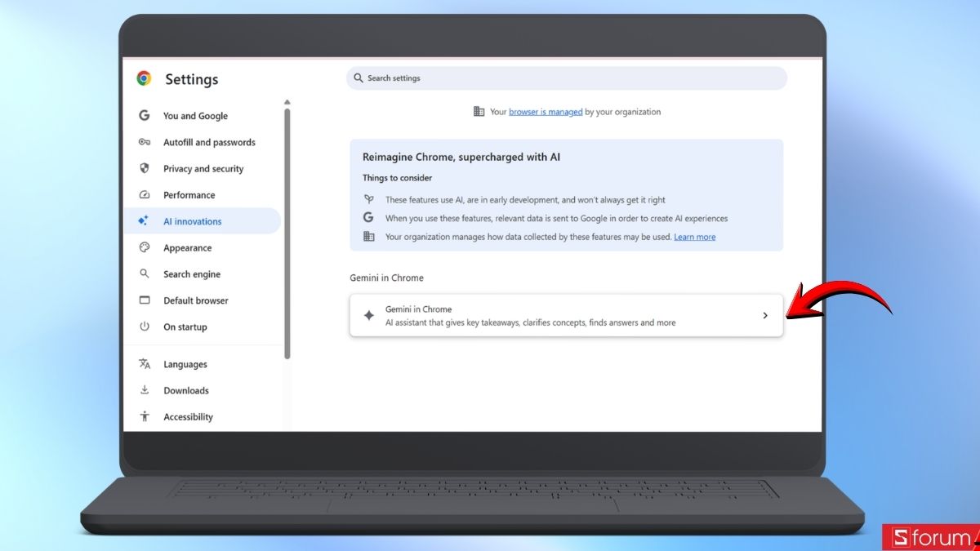Follow the Learn more link
The image size is (980, 551).
(694, 237)
